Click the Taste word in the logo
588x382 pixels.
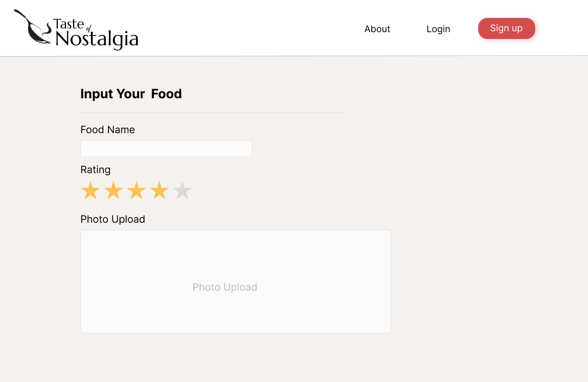coord(68,24)
